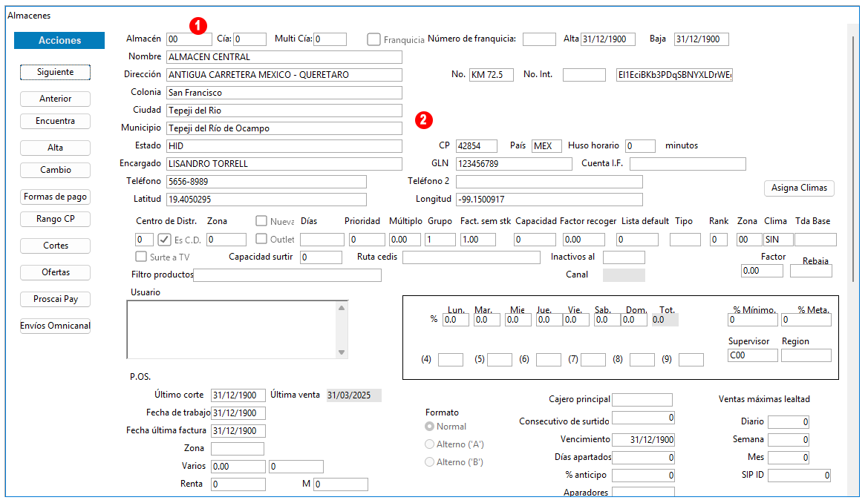
Task: Focus the Cuenta I.F. field
Action: [x=688, y=164]
